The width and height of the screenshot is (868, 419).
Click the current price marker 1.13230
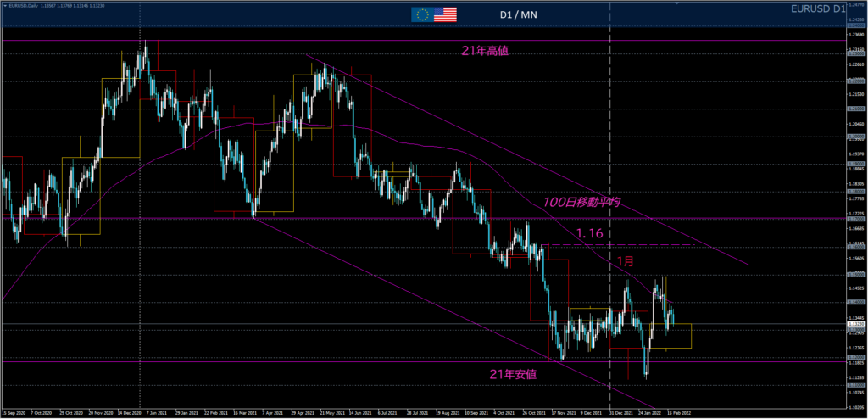point(855,324)
